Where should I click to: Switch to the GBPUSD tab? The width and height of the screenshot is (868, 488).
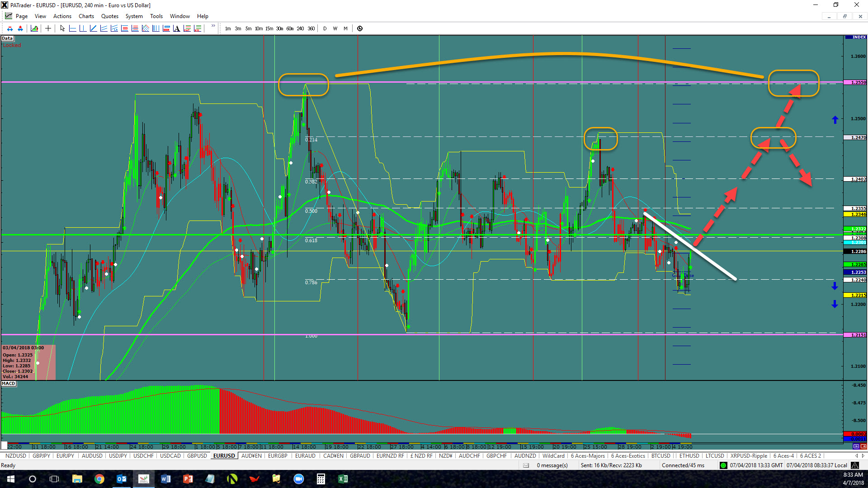197,456
